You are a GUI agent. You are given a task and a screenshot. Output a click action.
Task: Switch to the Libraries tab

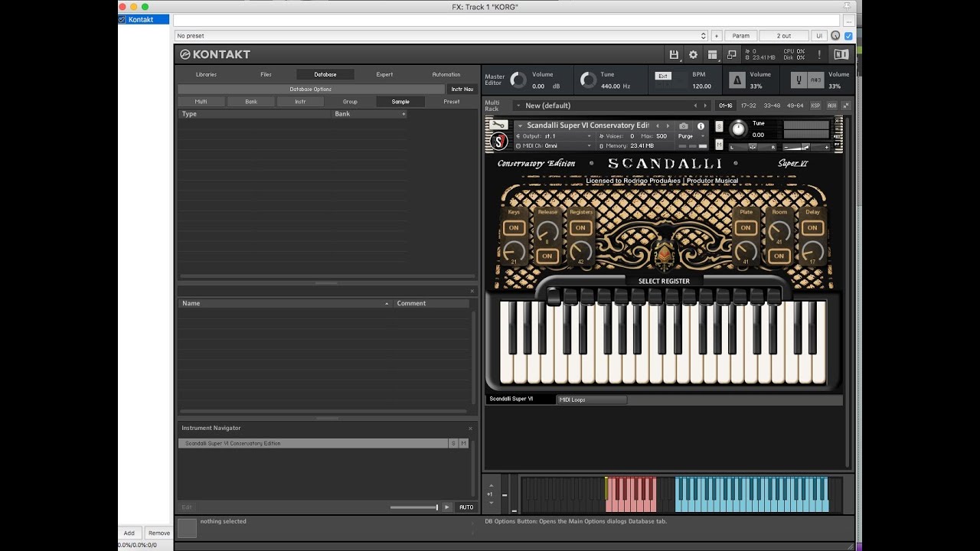point(206,74)
